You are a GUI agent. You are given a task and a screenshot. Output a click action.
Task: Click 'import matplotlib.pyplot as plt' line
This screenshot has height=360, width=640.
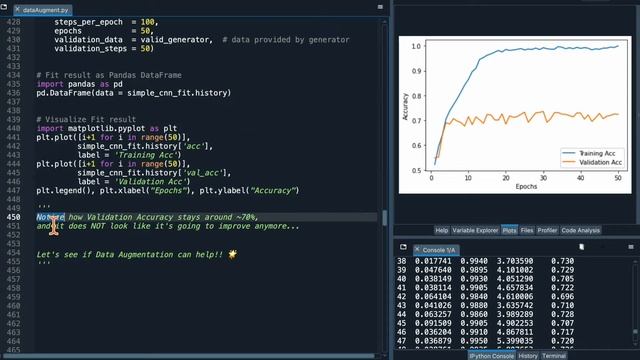coord(107,129)
